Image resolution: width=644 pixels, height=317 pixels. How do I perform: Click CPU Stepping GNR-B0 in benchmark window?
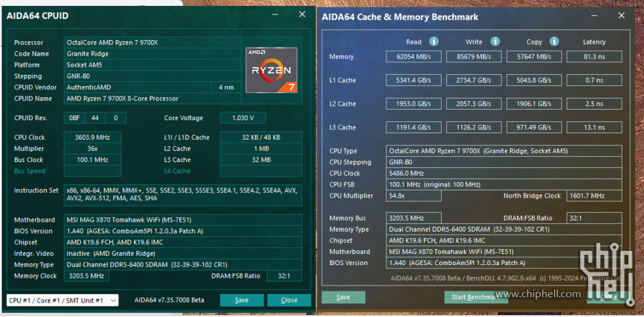(504, 162)
